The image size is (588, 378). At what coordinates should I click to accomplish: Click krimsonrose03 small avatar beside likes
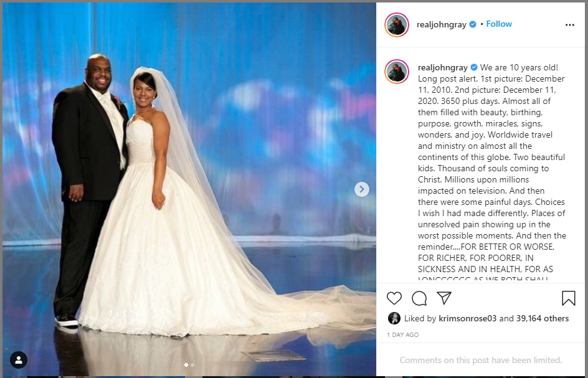tap(394, 318)
